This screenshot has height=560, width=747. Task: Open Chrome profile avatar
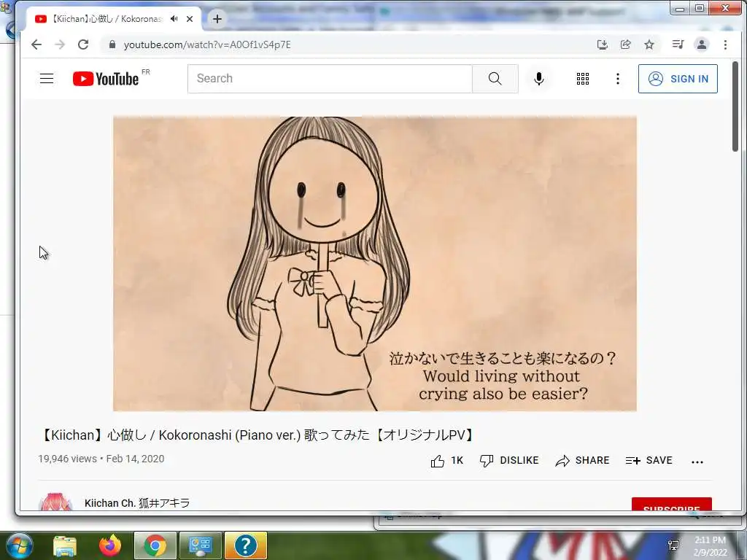click(702, 44)
